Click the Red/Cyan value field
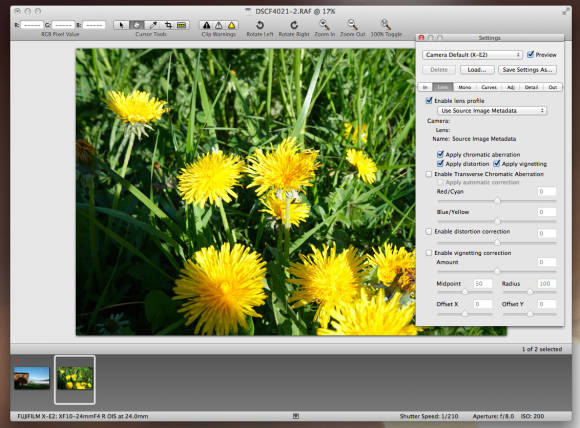580x428 pixels. tap(547, 191)
